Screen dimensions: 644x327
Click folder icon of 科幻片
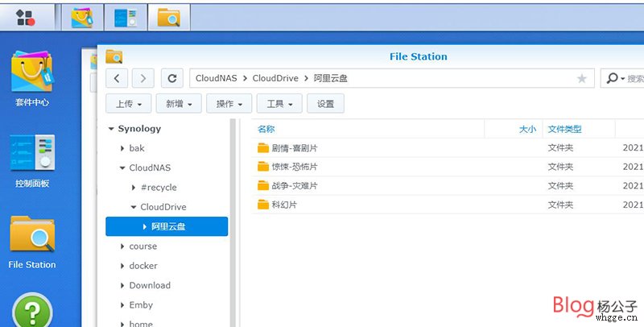pyautogui.click(x=263, y=205)
